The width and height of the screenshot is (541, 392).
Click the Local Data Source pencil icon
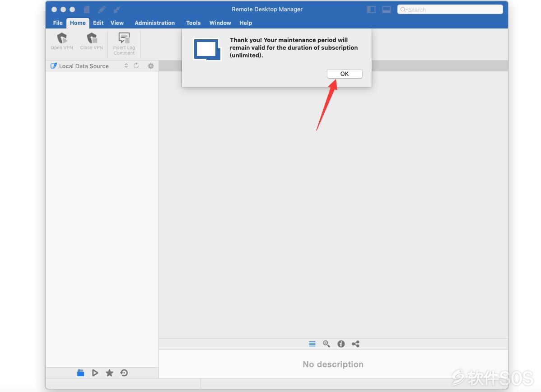coord(53,65)
